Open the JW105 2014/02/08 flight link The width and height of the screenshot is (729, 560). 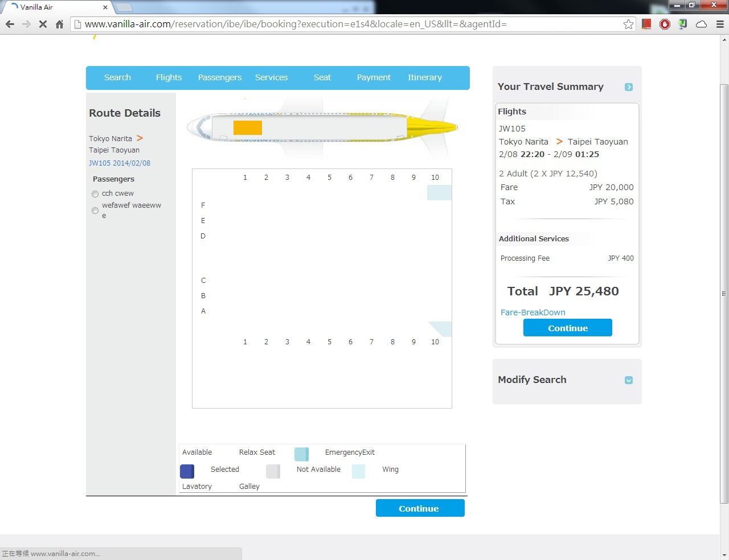tap(120, 163)
